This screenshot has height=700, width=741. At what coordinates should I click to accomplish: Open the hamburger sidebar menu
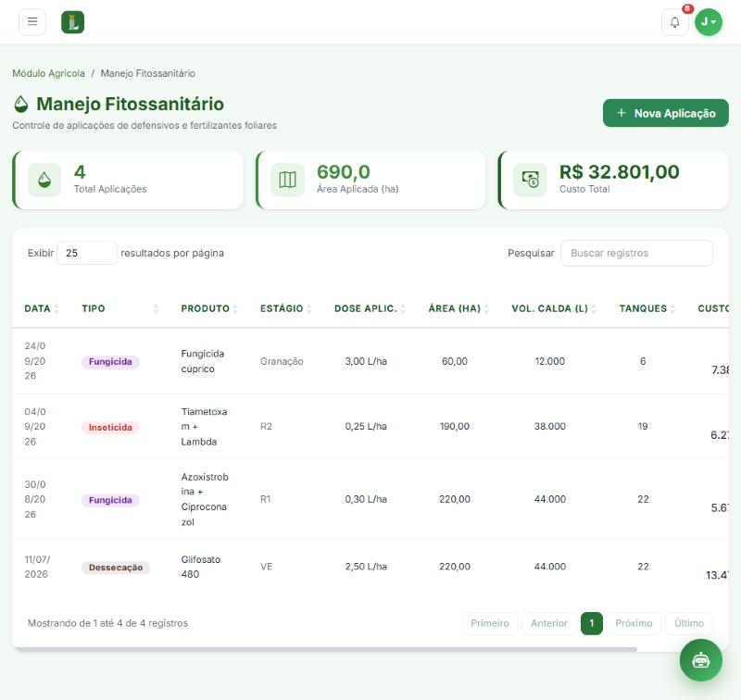(x=32, y=21)
